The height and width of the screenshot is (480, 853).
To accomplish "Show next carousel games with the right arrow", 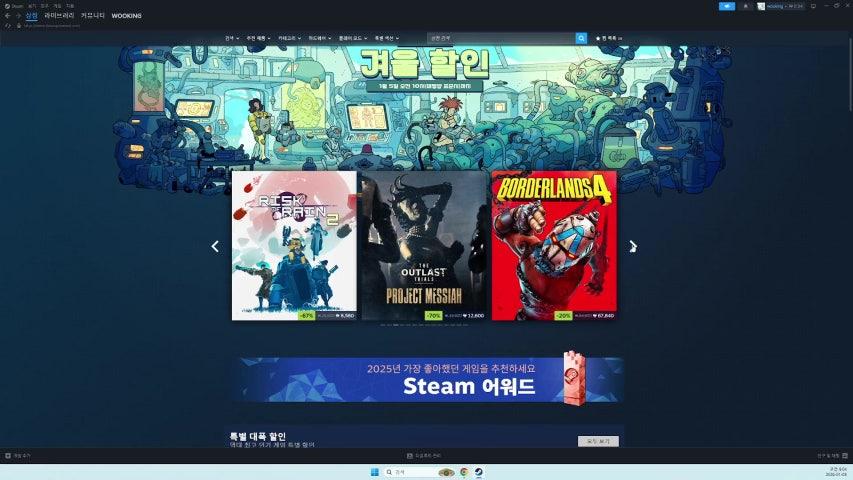I will coord(633,246).
